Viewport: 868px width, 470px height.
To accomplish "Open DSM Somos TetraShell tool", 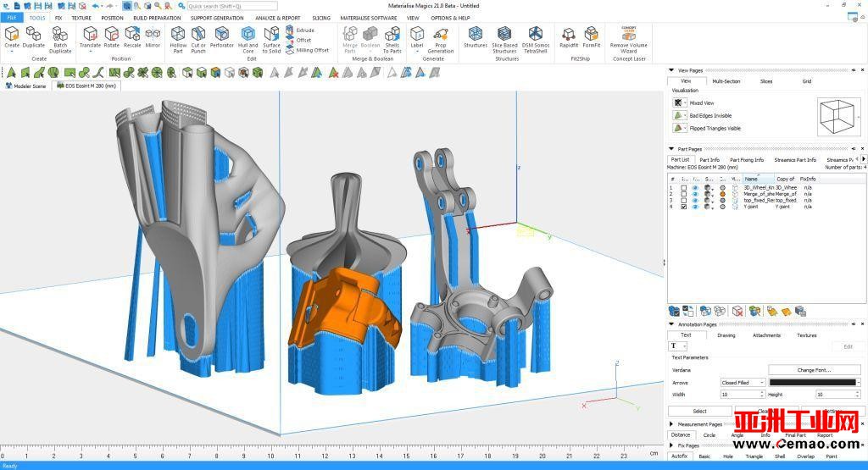I will (536, 40).
